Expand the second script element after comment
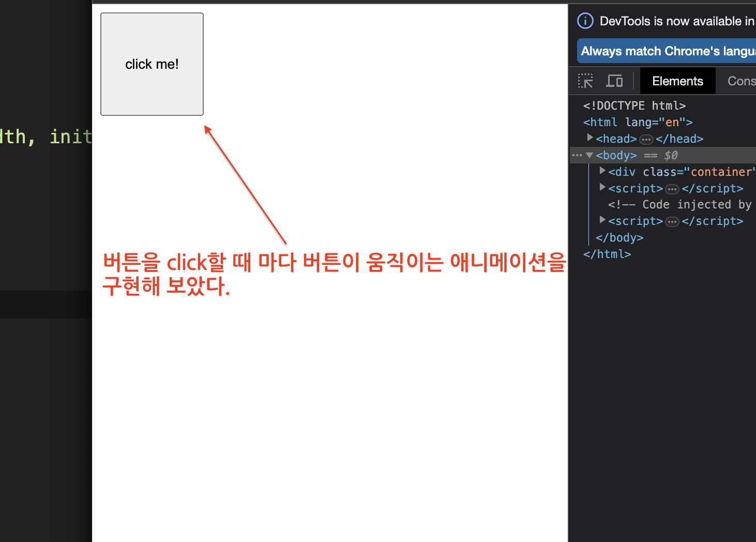 pos(602,220)
